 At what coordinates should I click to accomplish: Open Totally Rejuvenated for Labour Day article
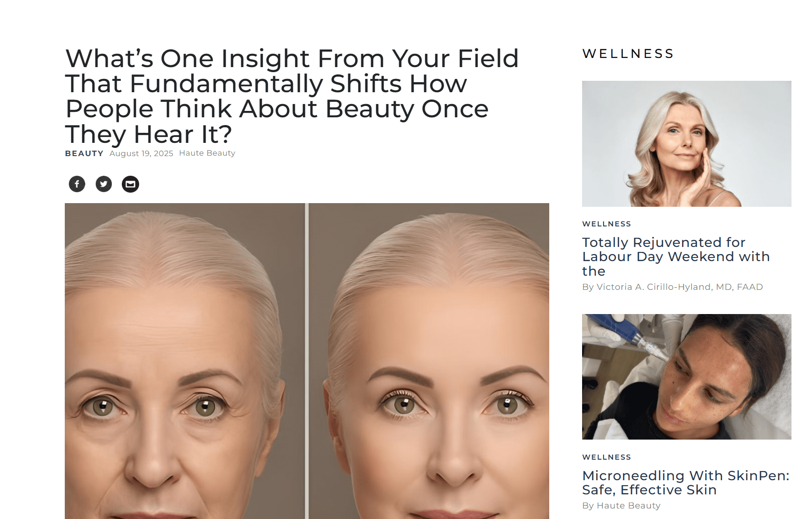pyautogui.click(x=676, y=256)
